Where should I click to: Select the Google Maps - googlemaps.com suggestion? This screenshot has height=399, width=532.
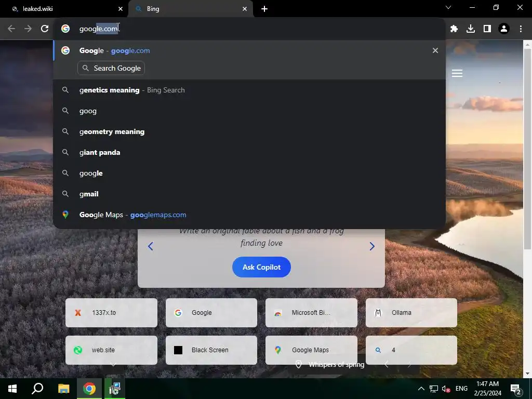(249, 215)
